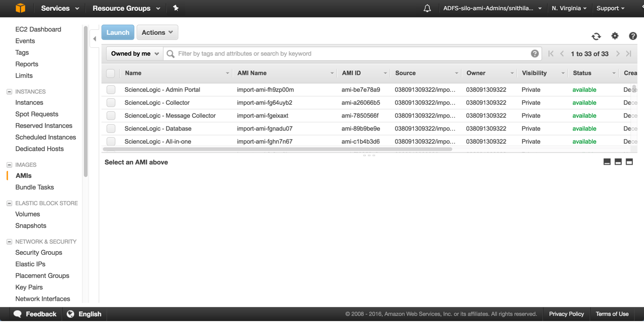
Task: Collapse the NETWORK & SECURITY section
Action: click(x=9, y=242)
